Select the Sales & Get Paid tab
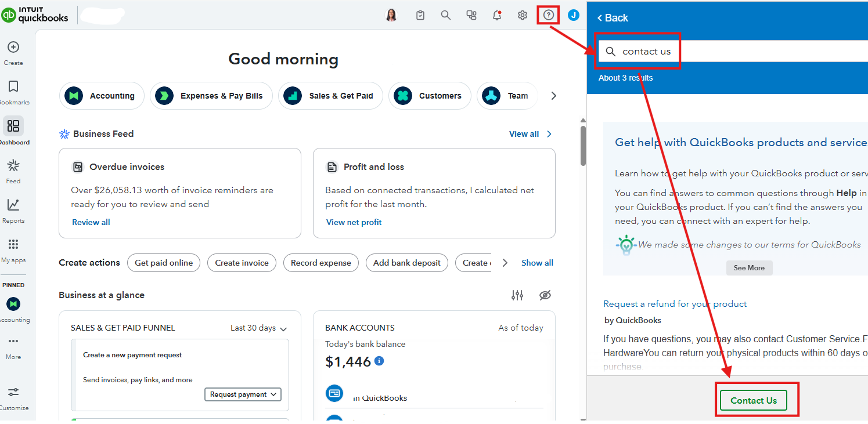Screen dimensions: 868x424 click(331, 96)
